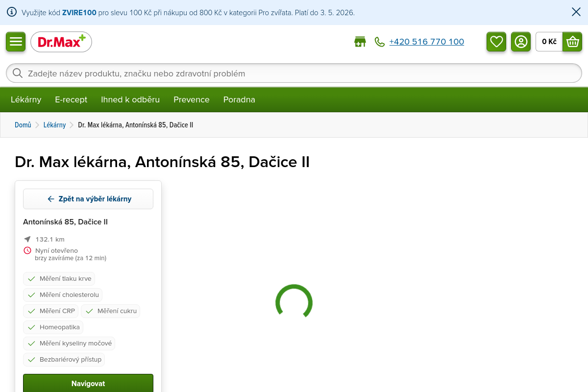Open the hamburger main menu

pos(16,42)
